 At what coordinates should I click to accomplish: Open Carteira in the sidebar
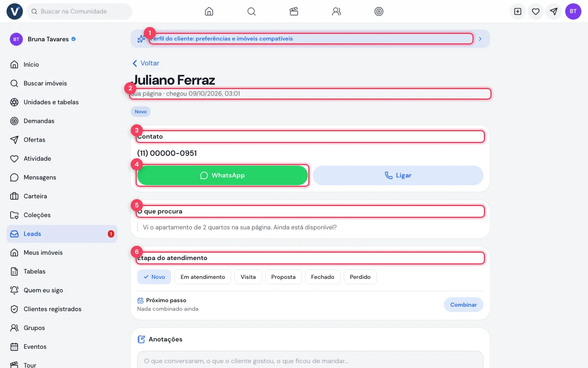62,196
